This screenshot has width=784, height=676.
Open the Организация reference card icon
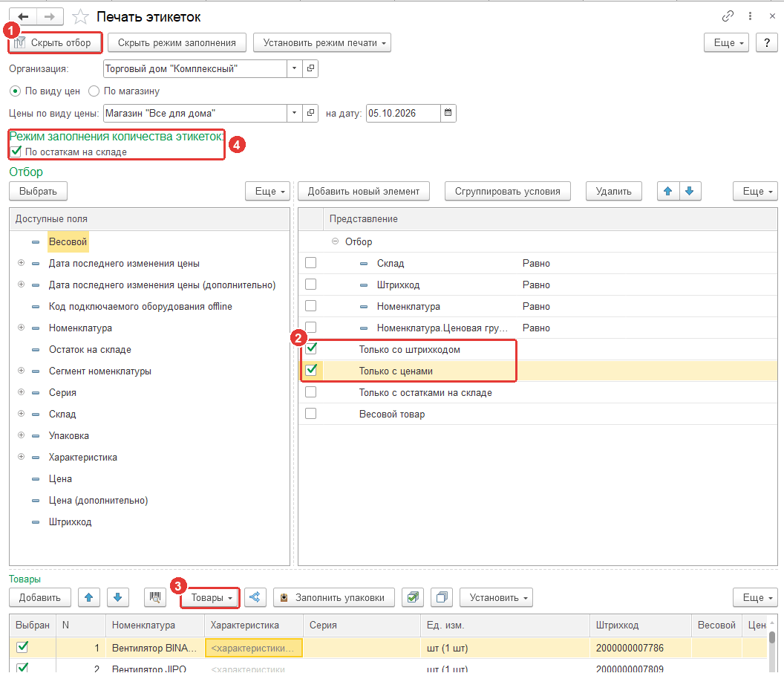point(310,68)
